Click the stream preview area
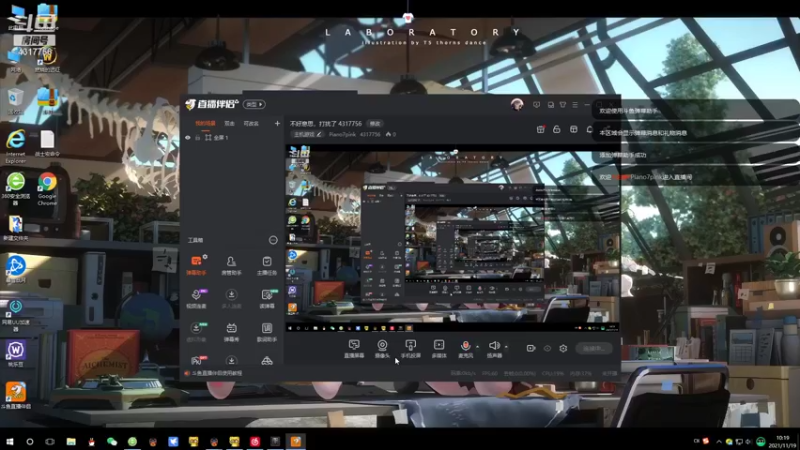 (x=452, y=239)
